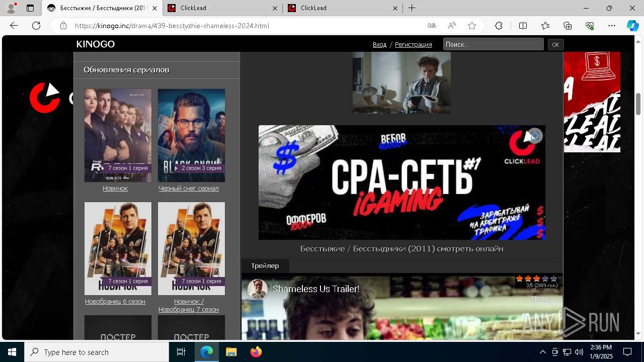The height and width of the screenshot is (362, 644).
Task: Open the Новобранец 6 сезон link
Action: coord(115,302)
